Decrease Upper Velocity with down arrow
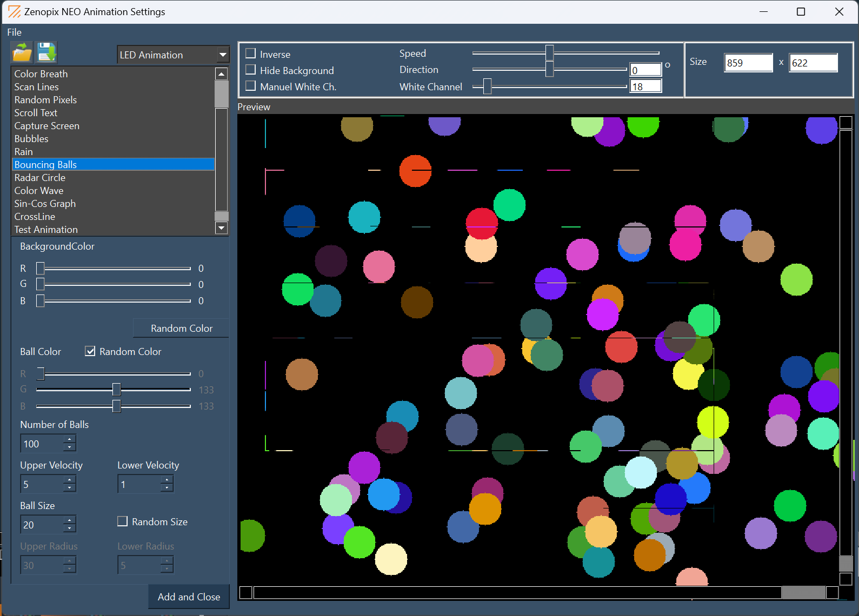The height and width of the screenshot is (616, 859). click(x=69, y=488)
